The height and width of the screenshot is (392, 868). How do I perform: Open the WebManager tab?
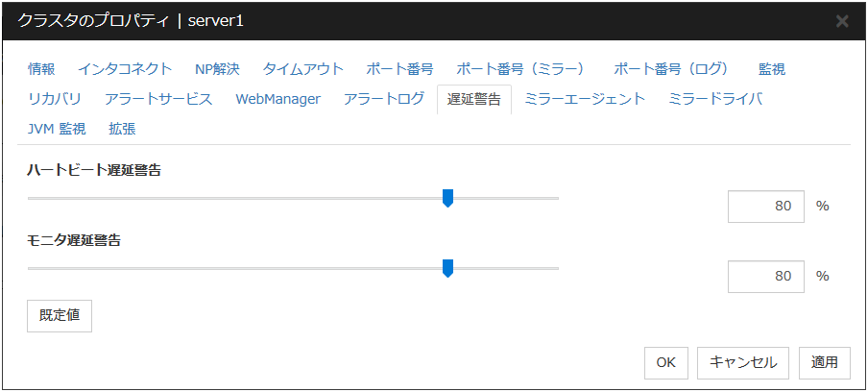pos(277,99)
